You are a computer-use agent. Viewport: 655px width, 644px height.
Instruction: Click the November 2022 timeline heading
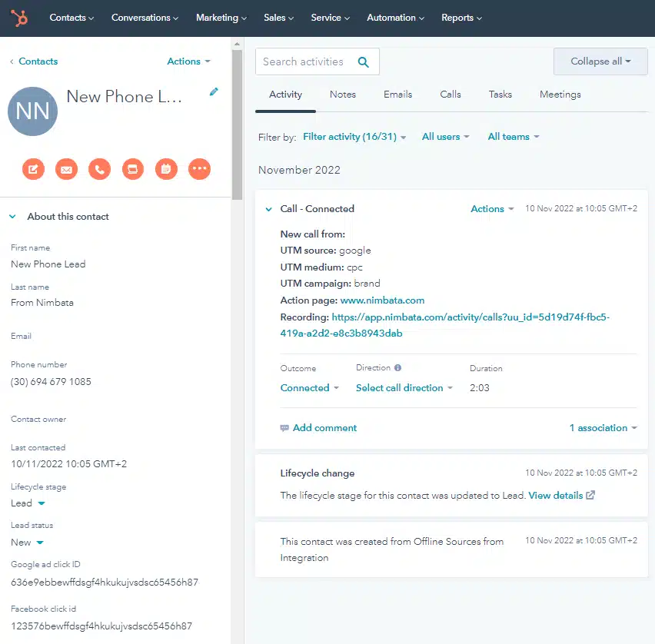point(299,170)
